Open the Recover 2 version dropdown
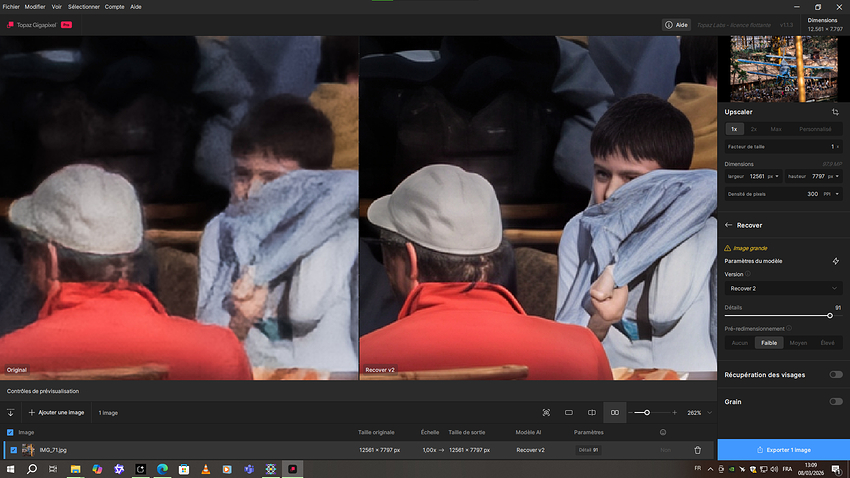 [x=783, y=288]
